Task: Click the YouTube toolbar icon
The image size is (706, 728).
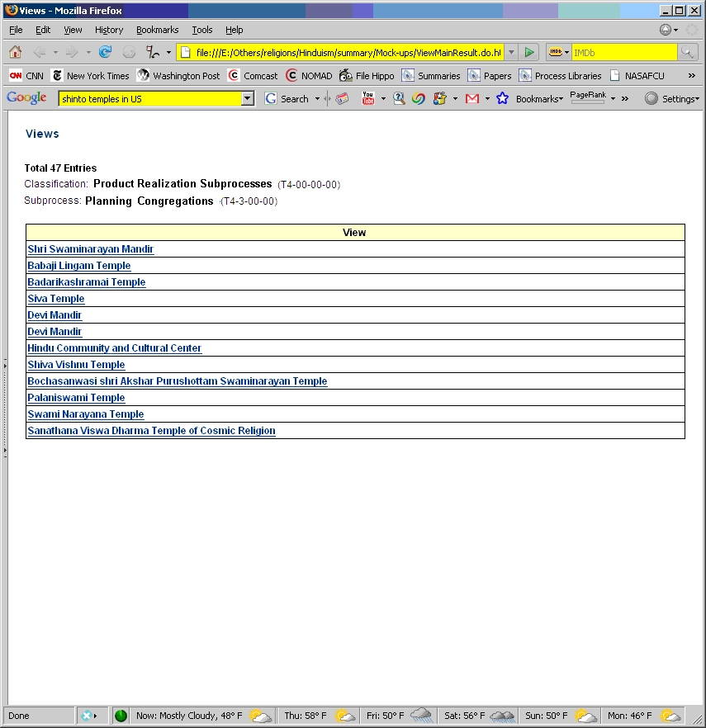Action: (x=368, y=98)
